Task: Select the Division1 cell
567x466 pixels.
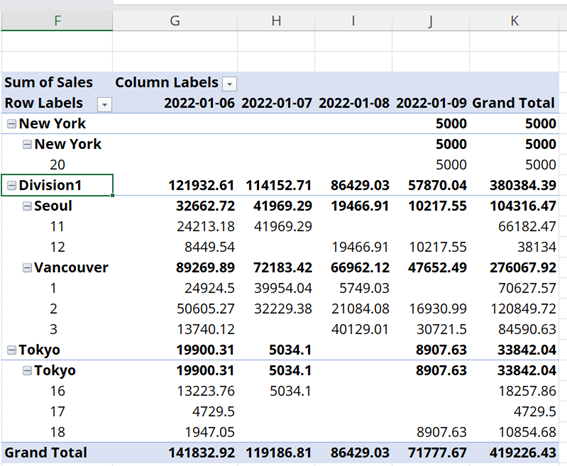Action: coord(57,185)
